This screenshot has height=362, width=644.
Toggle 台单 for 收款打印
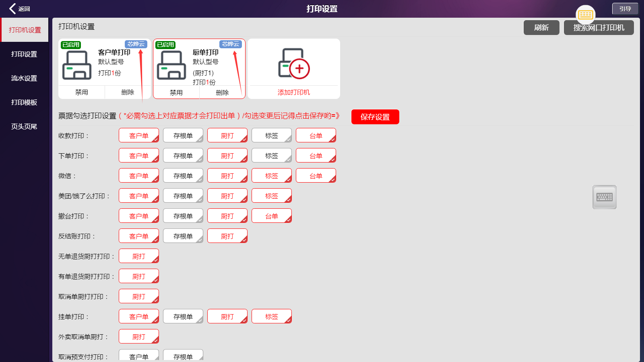click(316, 135)
